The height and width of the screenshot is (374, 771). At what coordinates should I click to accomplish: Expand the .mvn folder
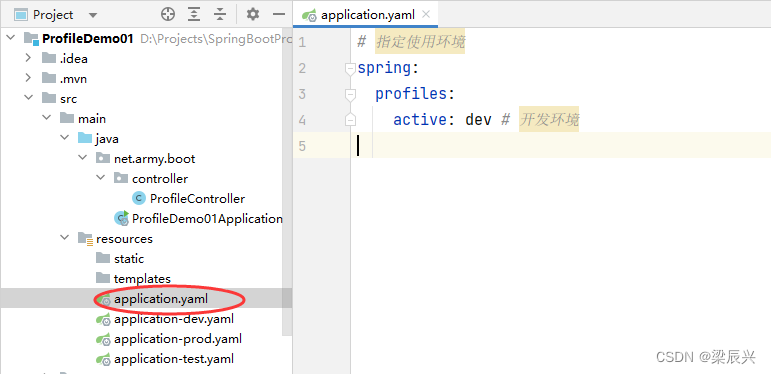(29, 79)
